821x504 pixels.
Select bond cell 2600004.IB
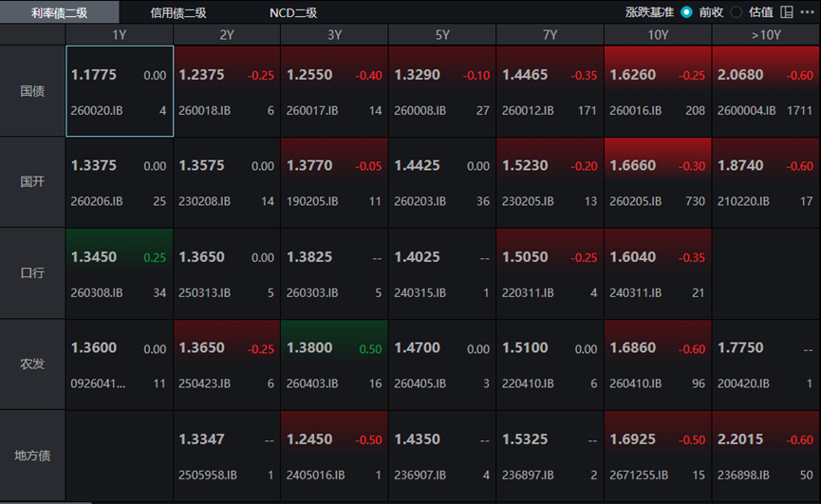[x=766, y=91]
